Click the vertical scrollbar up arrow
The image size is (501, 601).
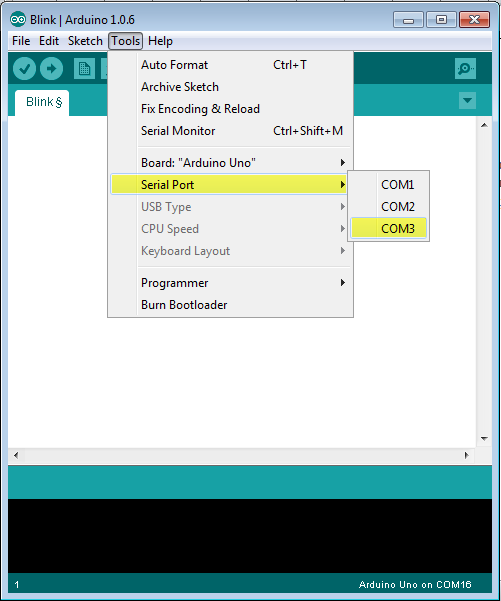(484, 125)
